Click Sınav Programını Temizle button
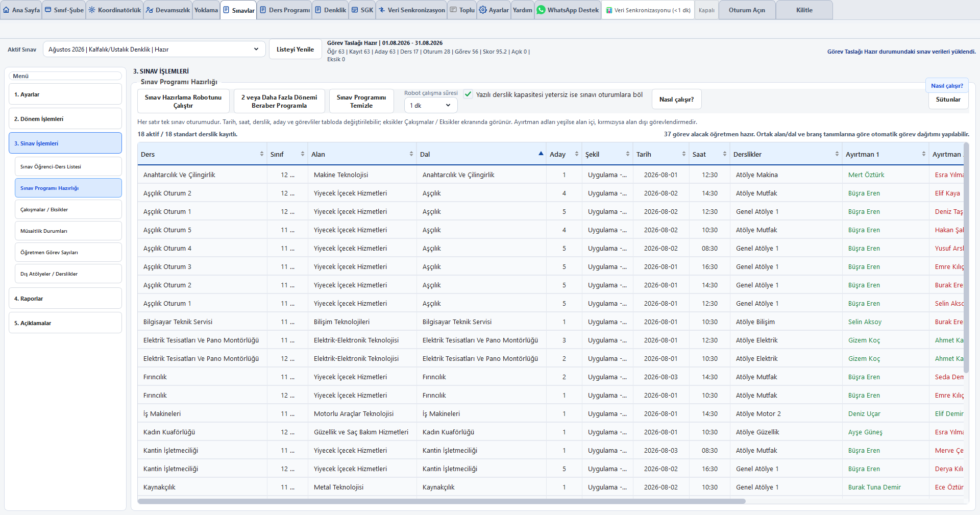 pyautogui.click(x=361, y=101)
